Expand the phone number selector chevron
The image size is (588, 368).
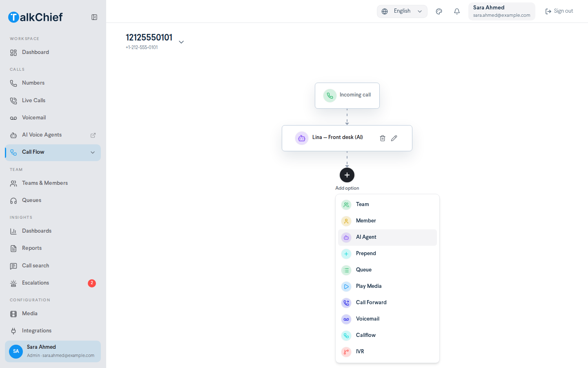[x=181, y=42]
